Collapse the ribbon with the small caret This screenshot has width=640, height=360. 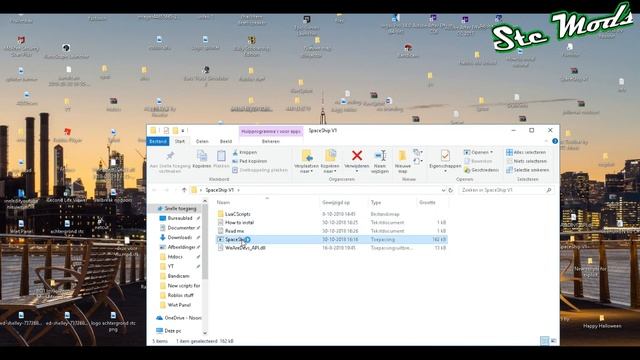[x=546, y=141]
